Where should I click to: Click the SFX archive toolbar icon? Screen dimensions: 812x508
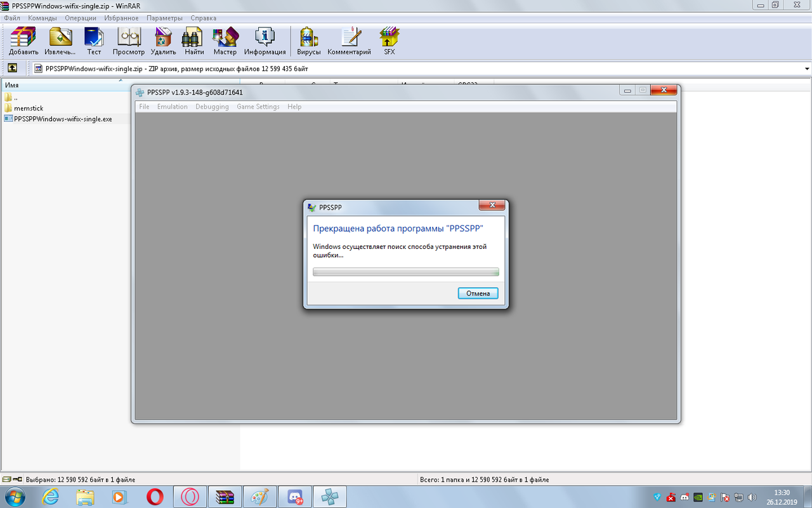[x=389, y=41]
